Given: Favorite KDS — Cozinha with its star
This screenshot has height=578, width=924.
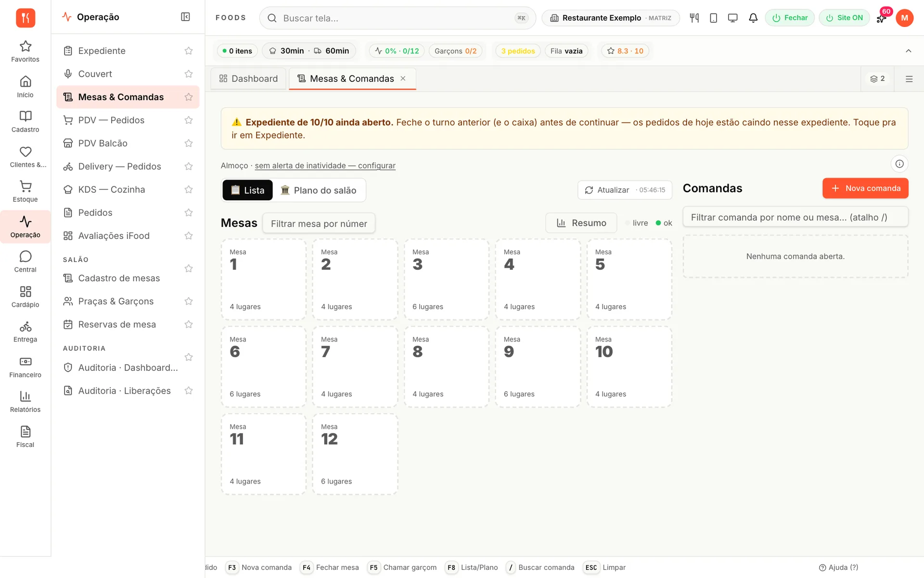Looking at the screenshot, I should click(x=189, y=189).
